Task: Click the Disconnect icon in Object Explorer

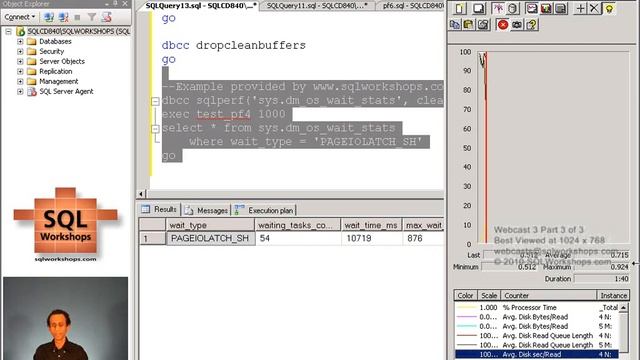Action: tap(63, 17)
